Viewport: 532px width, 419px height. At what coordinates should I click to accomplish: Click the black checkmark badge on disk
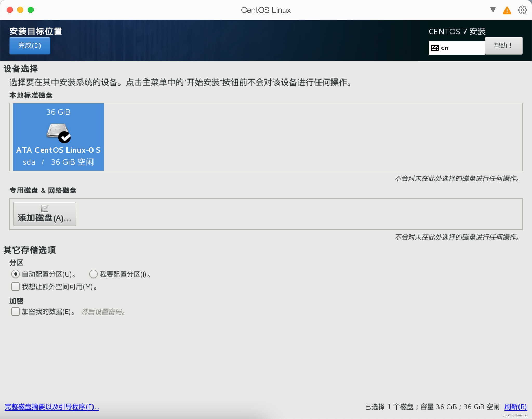tap(64, 137)
